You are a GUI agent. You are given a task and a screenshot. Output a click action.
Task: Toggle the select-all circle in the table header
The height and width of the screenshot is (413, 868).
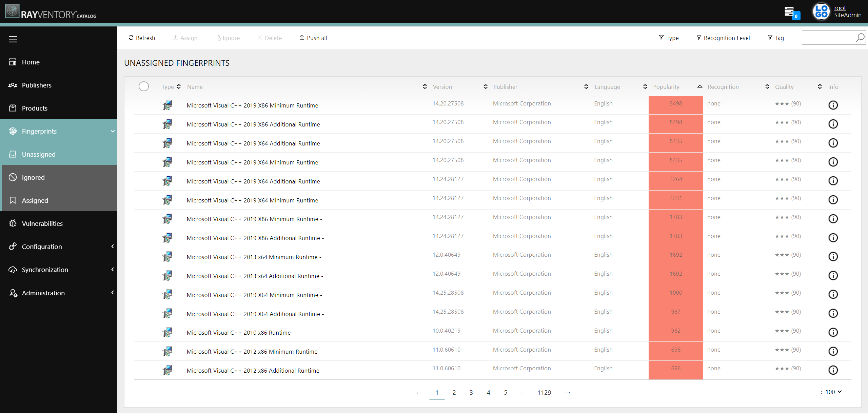[x=144, y=86]
